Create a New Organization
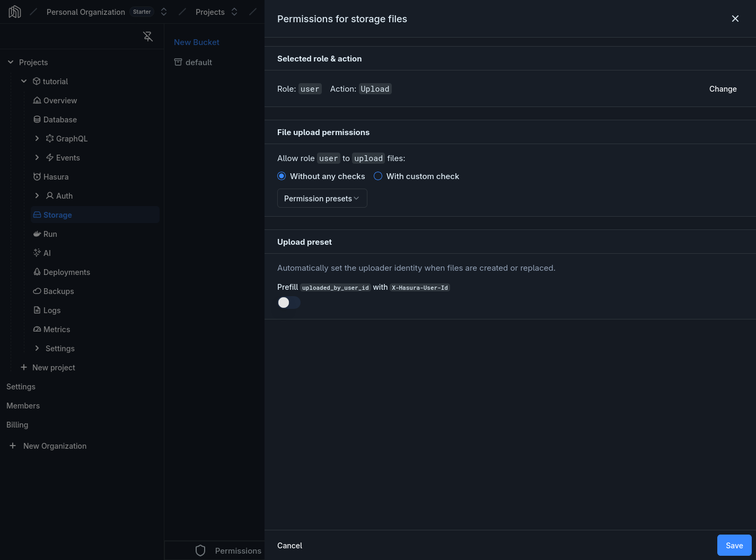Viewport: 756px width, 560px height. click(x=55, y=446)
